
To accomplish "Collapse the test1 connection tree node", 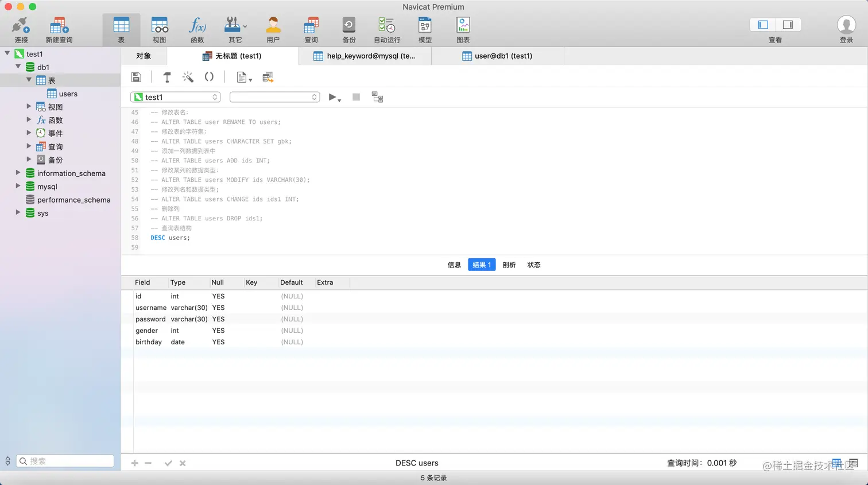I will [x=7, y=53].
